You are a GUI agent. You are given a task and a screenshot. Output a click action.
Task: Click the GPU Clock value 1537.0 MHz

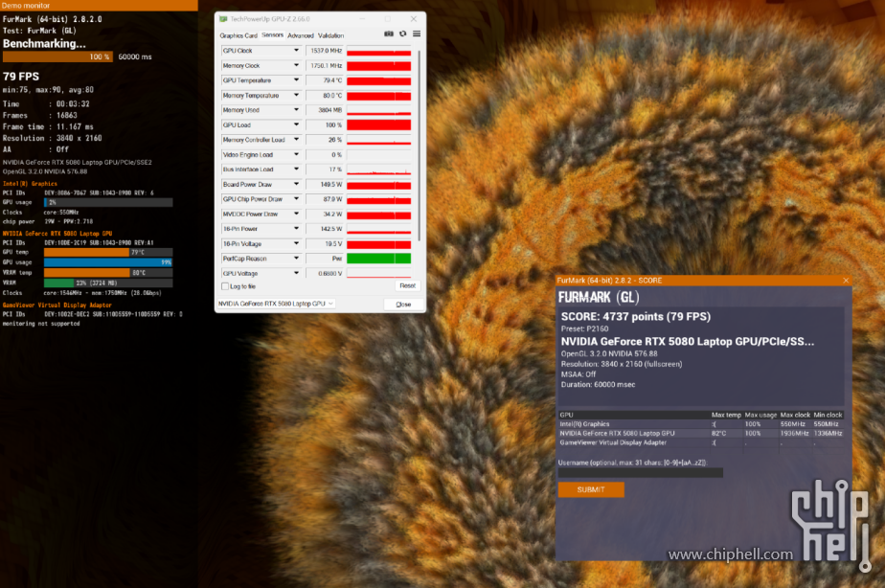pyautogui.click(x=325, y=51)
